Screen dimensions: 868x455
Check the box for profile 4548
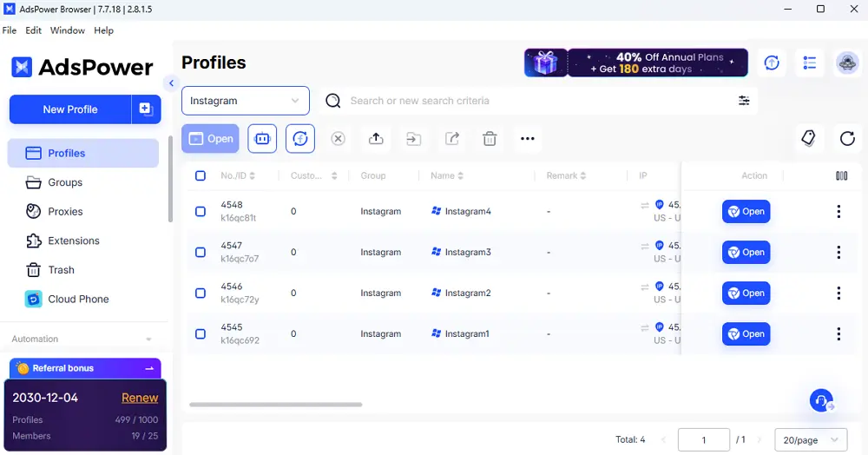(x=201, y=212)
